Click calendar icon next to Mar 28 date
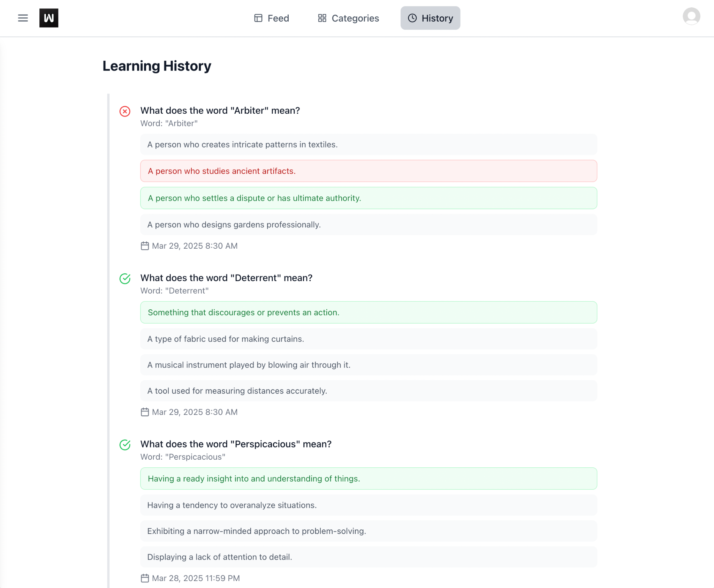 point(145,578)
